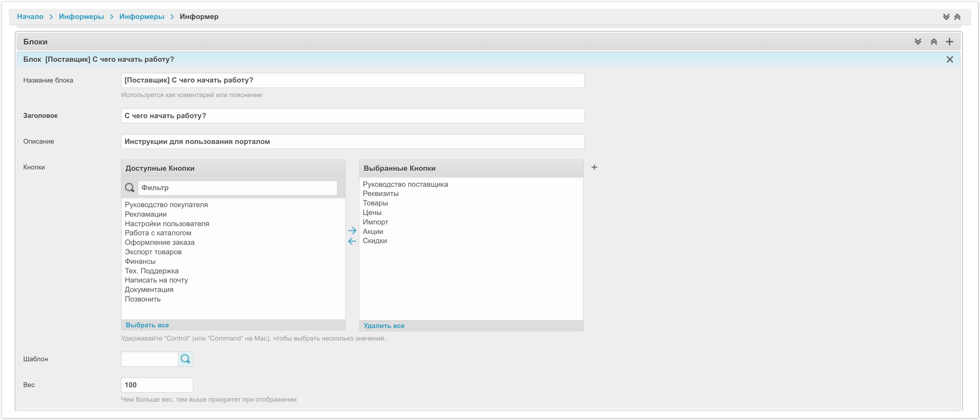Click Удалить все link
The width and height of the screenshot is (980, 420).
coord(384,326)
